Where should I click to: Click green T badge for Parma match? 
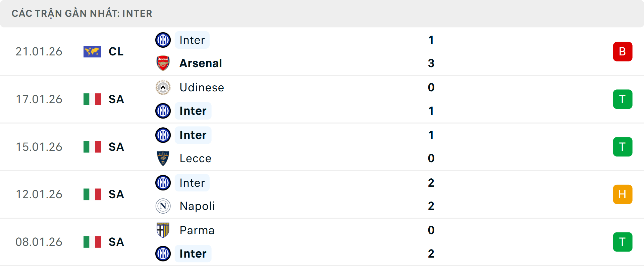[x=623, y=242]
